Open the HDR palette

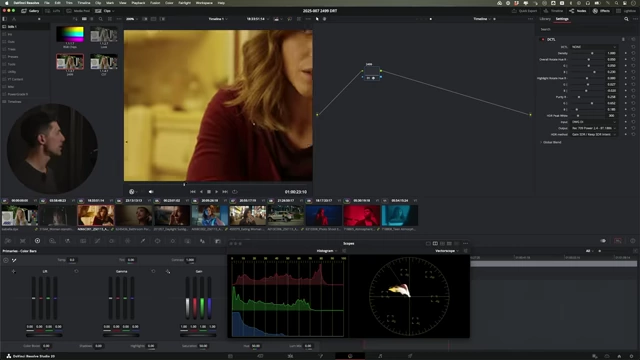click(52, 241)
